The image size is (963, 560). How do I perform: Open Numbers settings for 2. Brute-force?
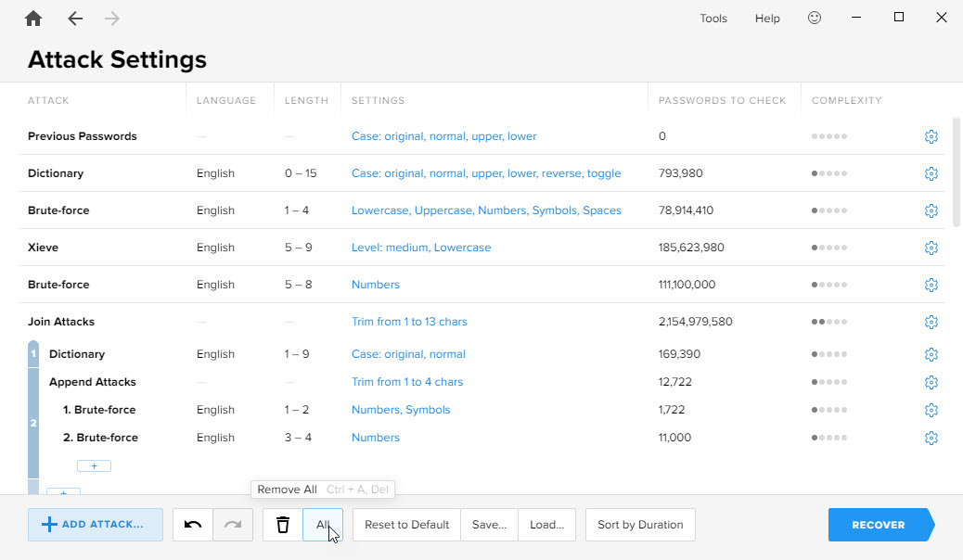click(x=375, y=438)
